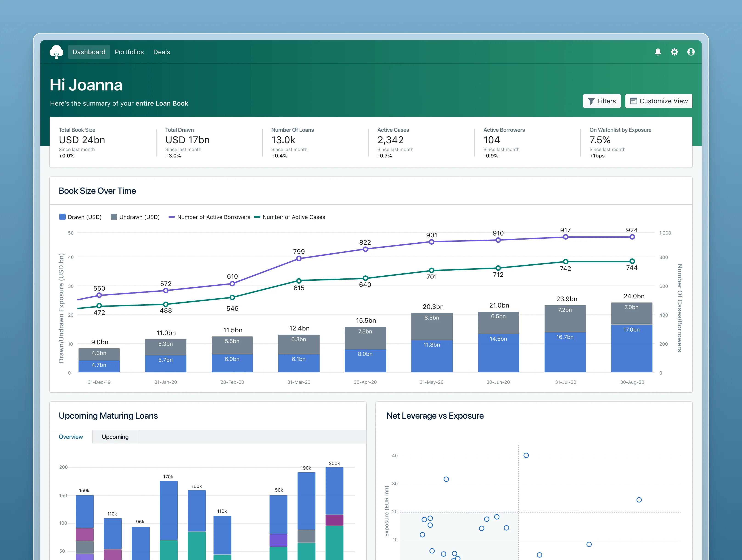The image size is (742, 560).
Task: Click the topmost scatter point in Net Leverage chart
Action: tap(526, 455)
